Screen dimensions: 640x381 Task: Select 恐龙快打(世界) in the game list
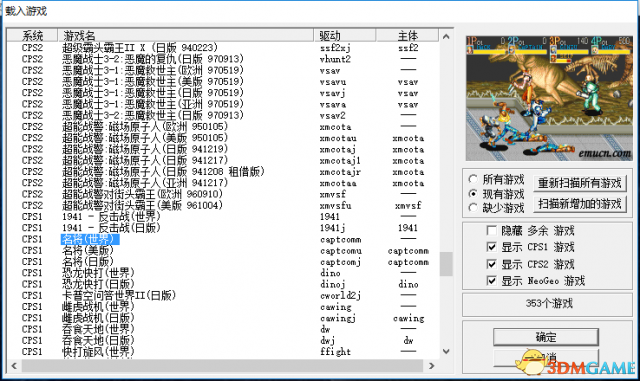coord(98,272)
